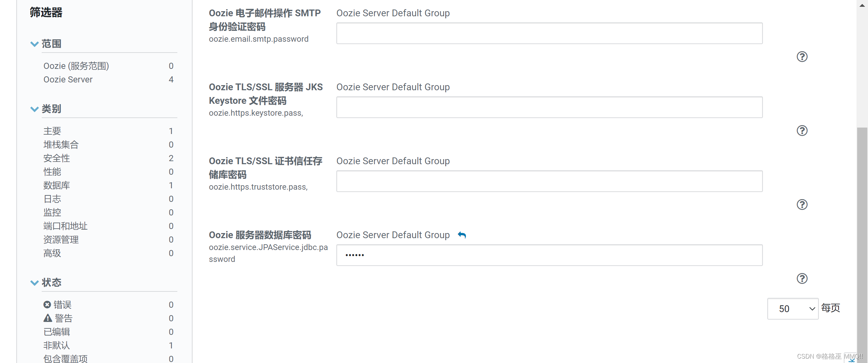Open help for JKS Keystore password
Viewport: 868px width, 363px height.
pyautogui.click(x=802, y=130)
